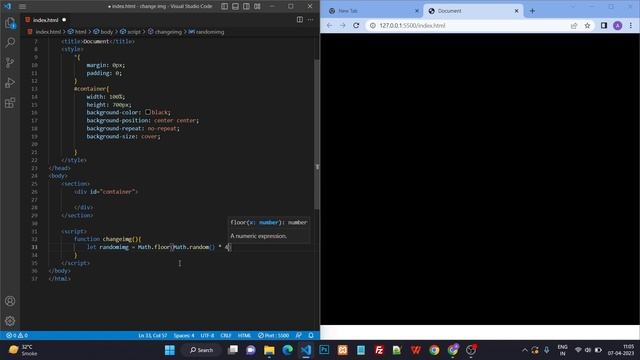Open the Windows Start menu
The image size is (640, 360).
click(x=170, y=350)
